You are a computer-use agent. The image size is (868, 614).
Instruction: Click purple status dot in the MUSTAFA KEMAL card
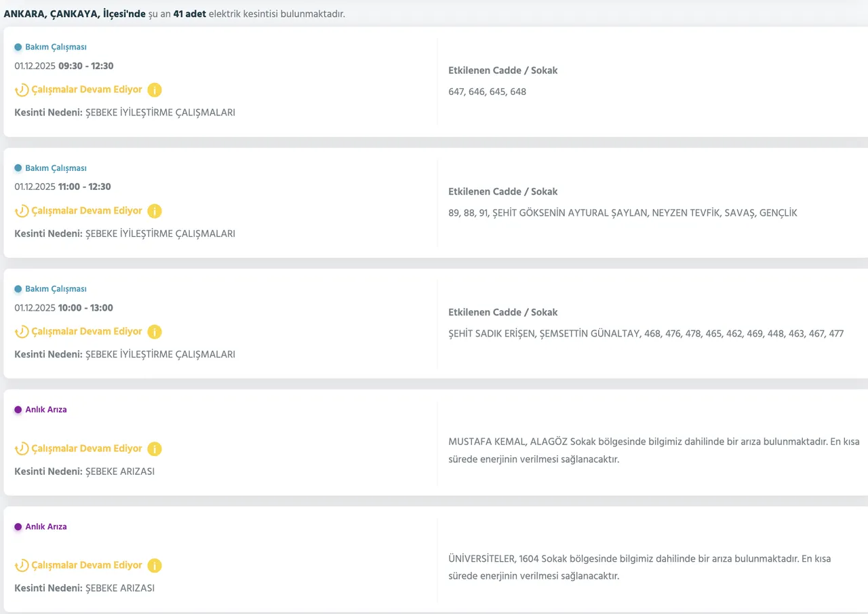pyautogui.click(x=18, y=410)
